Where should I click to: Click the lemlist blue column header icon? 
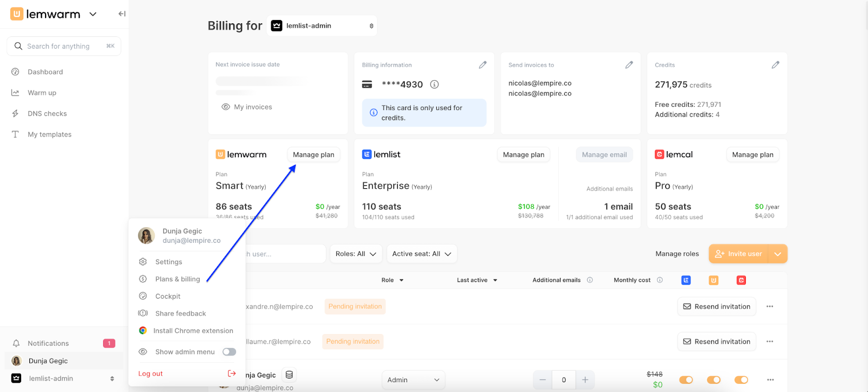click(x=686, y=280)
